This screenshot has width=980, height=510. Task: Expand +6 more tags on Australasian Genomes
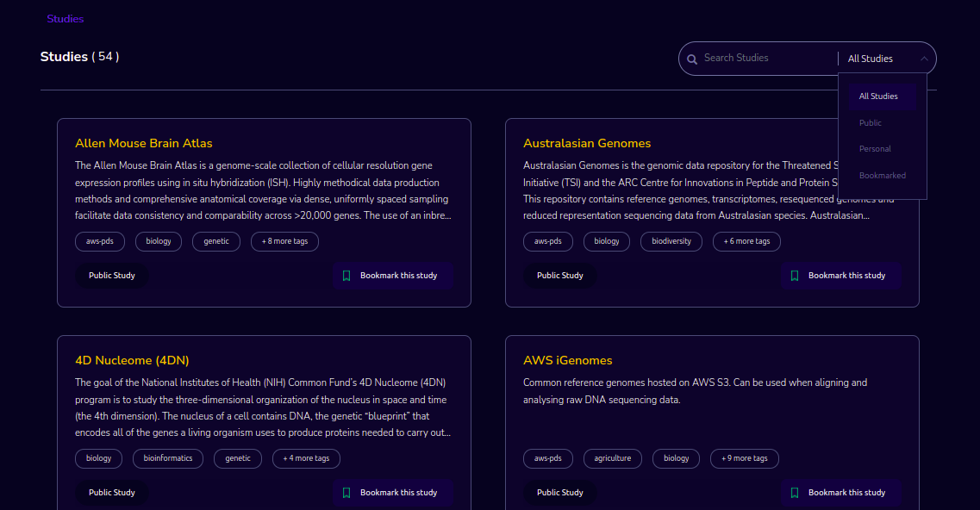point(746,241)
